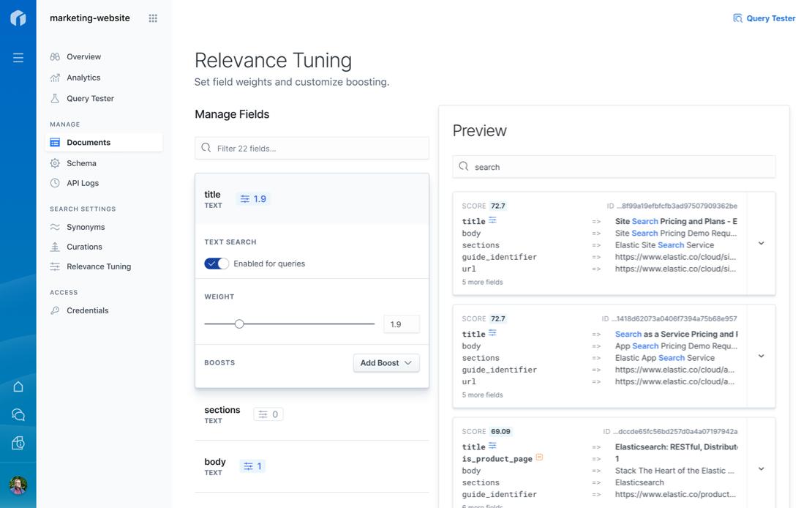Open API Logs in the sidebar
Screen dimensions: 812x508
83,183
